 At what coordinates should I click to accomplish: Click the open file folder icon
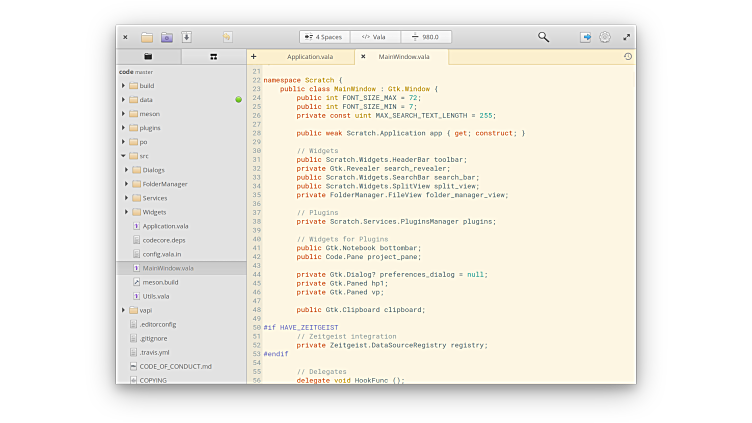[147, 37]
